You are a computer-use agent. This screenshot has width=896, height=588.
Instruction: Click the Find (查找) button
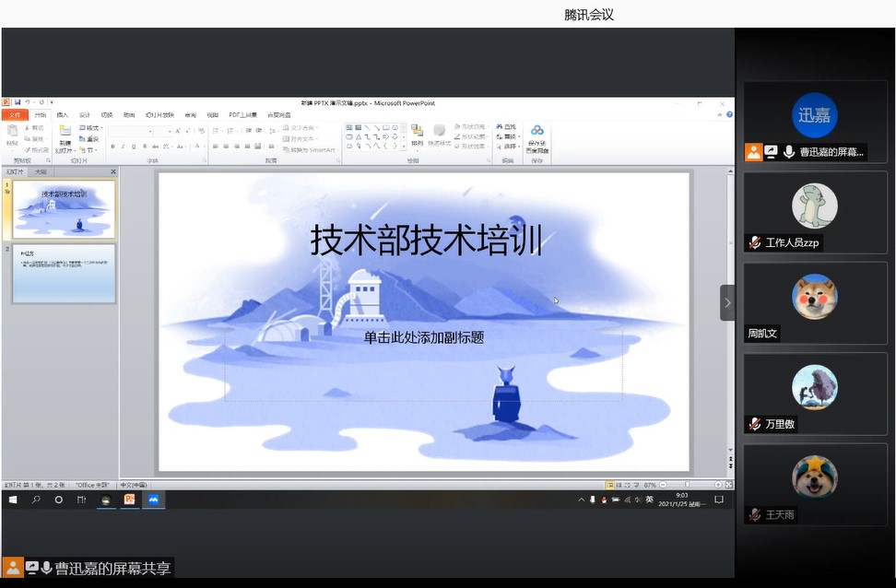pos(507,127)
